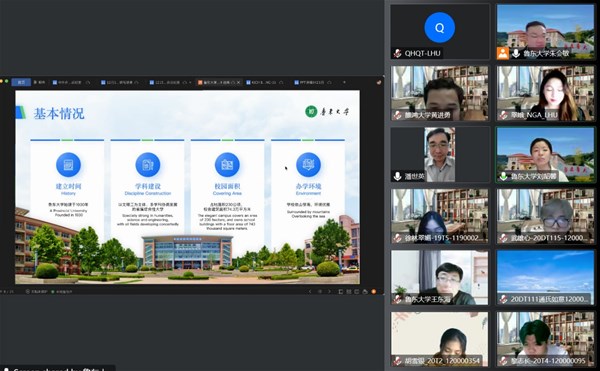
Task: Select the 胡雪银_20T2 participant video tile
Action: pyautogui.click(x=440, y=339)
